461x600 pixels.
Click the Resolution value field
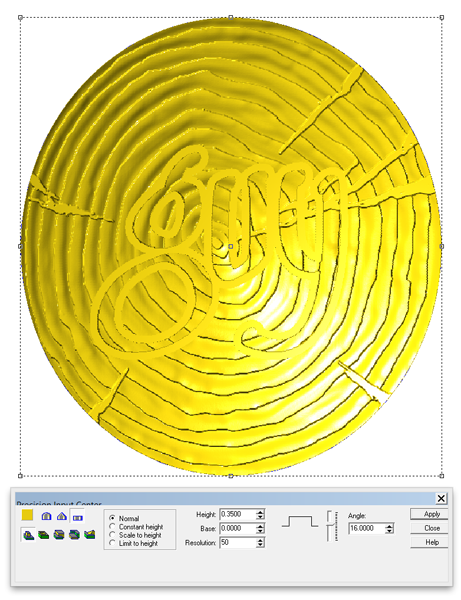tap(238, 543)
